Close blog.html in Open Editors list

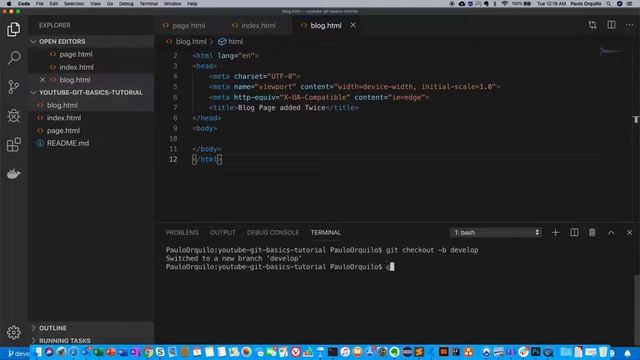[42, 80]
